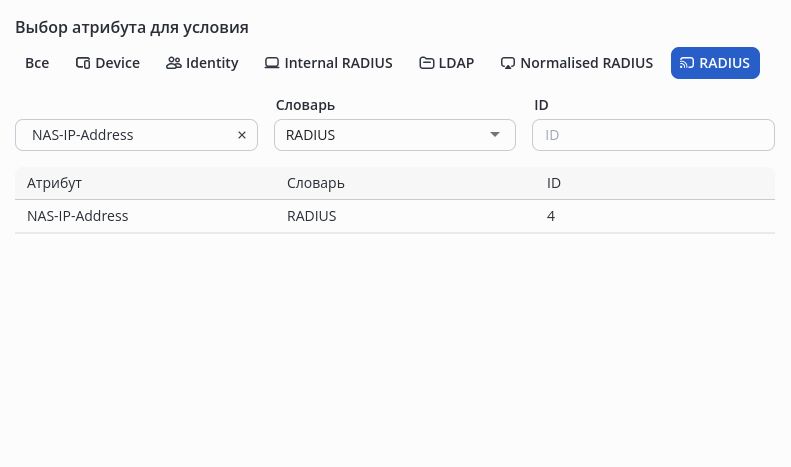
Task: Expand the Словарь dropdown arrow
Action: pos(495,135)
